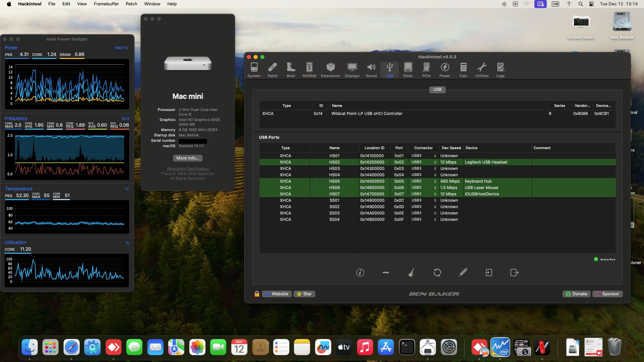Screen dimensions: 644x362
Task: Click the refresh USB ports icon
Action: coord(437,273)
